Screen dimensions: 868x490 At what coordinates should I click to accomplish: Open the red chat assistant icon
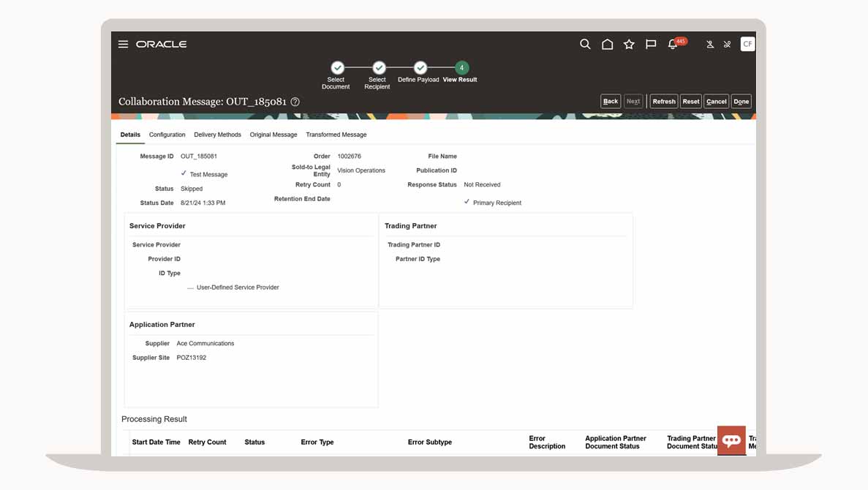[x=731, y=440]
